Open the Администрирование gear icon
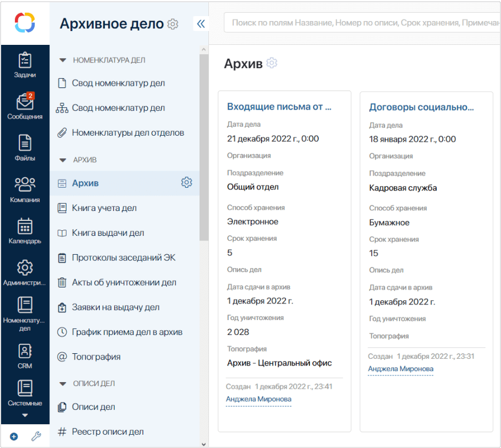Image resolution: width=501 pixels, height=448 pixels. (25, 267)
